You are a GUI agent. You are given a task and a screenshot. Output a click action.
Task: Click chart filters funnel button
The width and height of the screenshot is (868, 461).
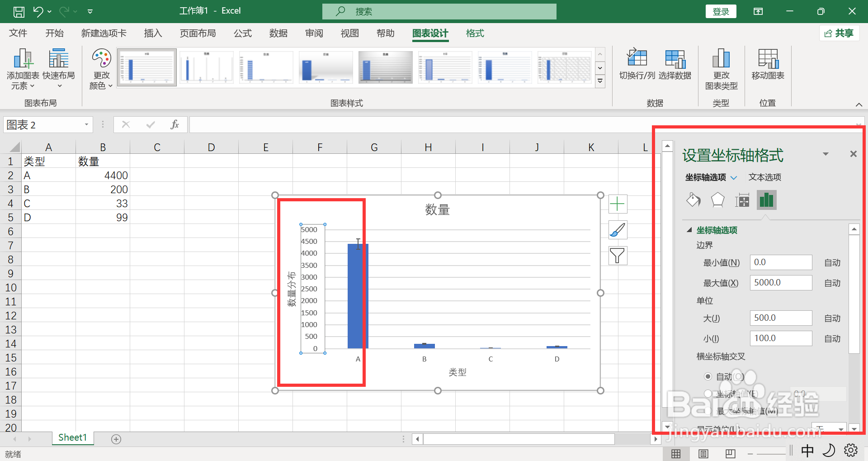(x=618, y=256)
